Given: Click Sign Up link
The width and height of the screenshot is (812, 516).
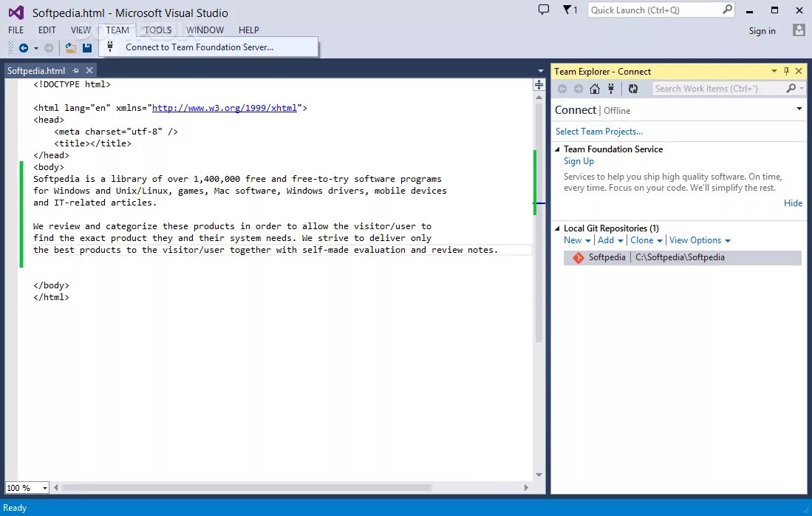Looking at the screenshot, I should tap(579, 161).
